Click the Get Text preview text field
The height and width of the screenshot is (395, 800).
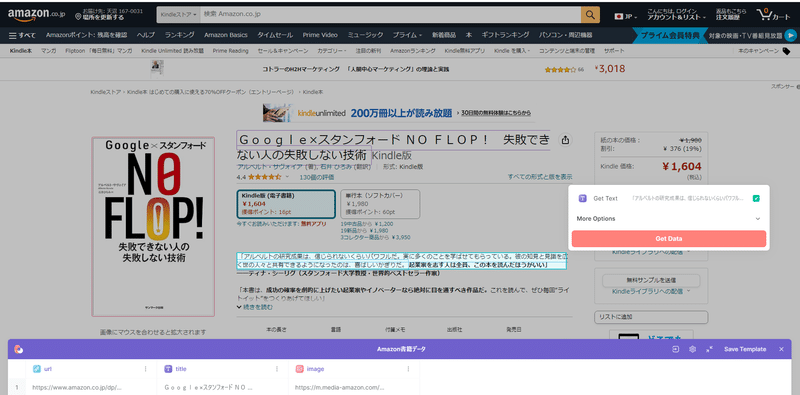(x=687, y=198)
